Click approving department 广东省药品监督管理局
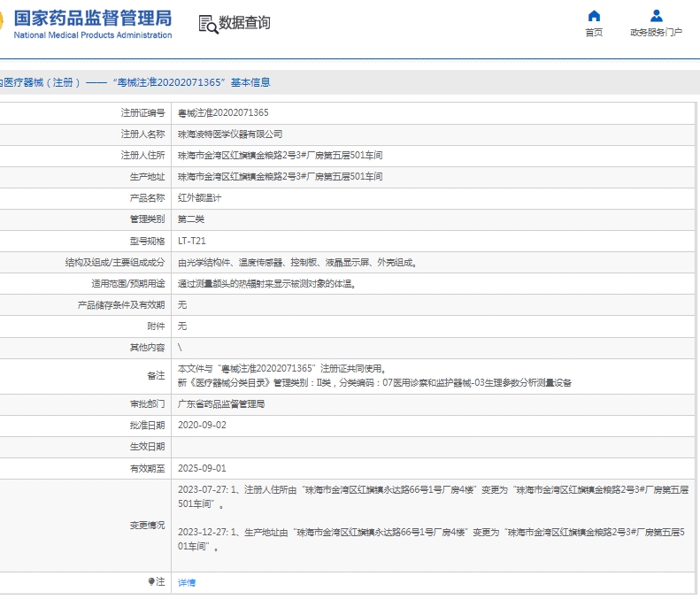The image size is (700, 599). 221,404
